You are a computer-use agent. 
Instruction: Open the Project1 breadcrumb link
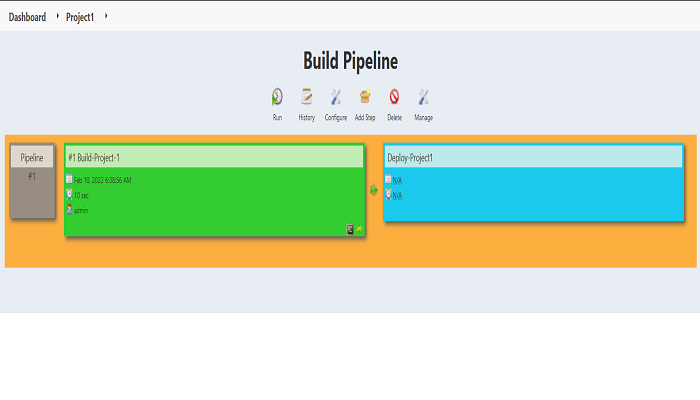(80, 17)
